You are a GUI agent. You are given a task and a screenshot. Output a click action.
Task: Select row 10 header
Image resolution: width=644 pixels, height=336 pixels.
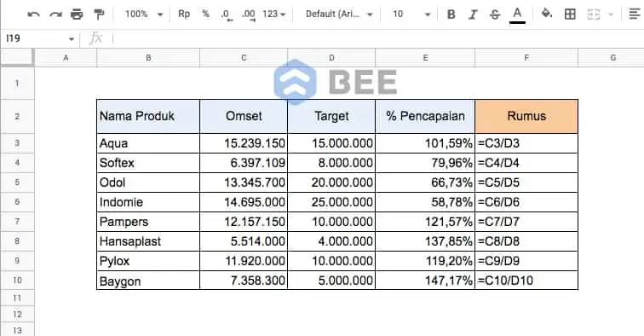17,281
